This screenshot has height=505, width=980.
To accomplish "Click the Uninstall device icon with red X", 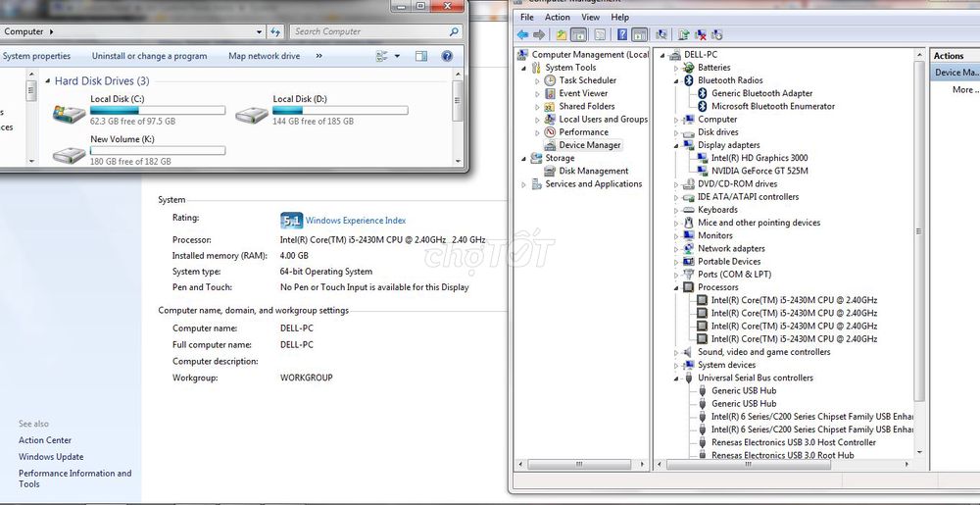I will 702,34.
